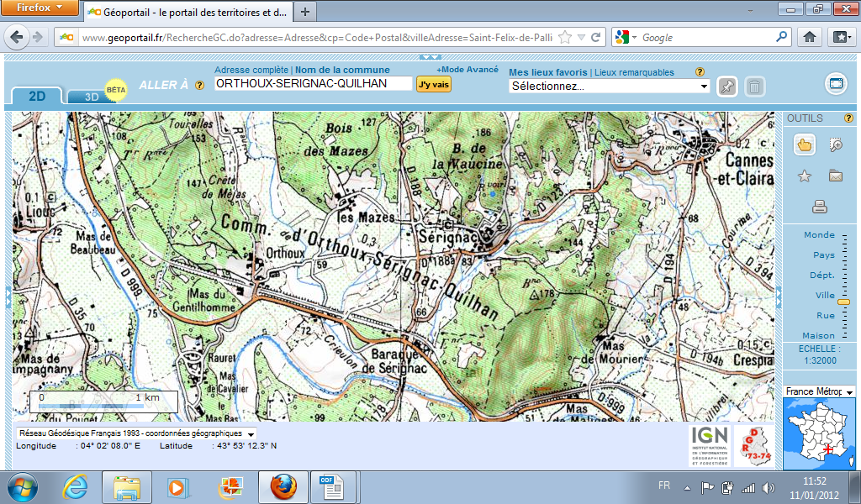Bookmark this page with the star icon
Image resolution: width=861 pixels, height=504 pixels.
click(564, 37)
